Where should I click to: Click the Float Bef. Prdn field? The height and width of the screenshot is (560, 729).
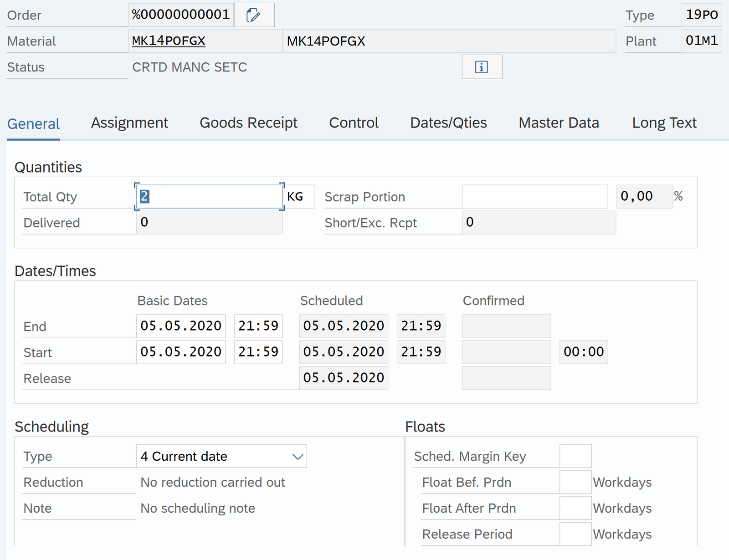[575, 482]
